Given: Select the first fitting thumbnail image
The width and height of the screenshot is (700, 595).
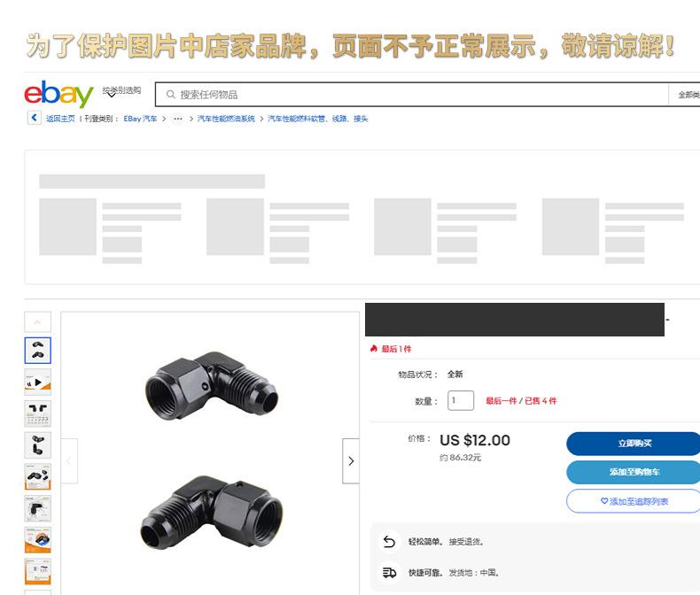Looking at the screenshot, I should pyautogui.click(x=38, y=351).
